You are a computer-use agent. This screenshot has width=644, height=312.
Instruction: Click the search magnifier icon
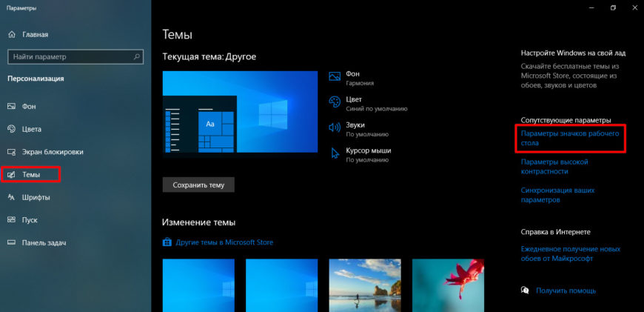pos(137,57)
